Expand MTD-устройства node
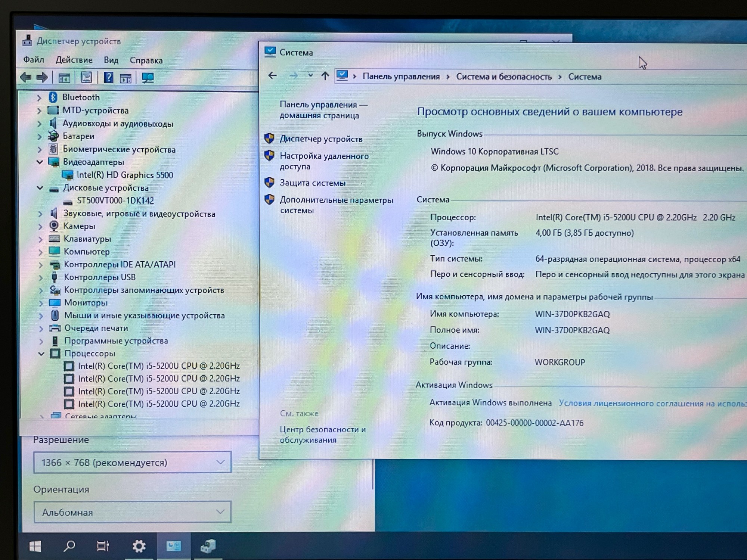Viewport: 747px width, 560px height. pyautogui.click(x=39, y=111)
